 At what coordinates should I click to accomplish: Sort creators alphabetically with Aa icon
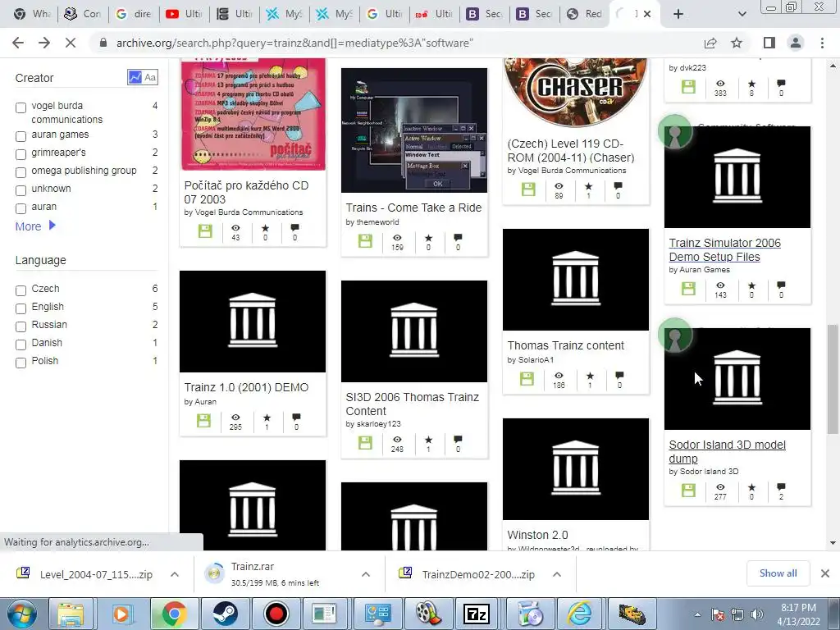[150, 77]
